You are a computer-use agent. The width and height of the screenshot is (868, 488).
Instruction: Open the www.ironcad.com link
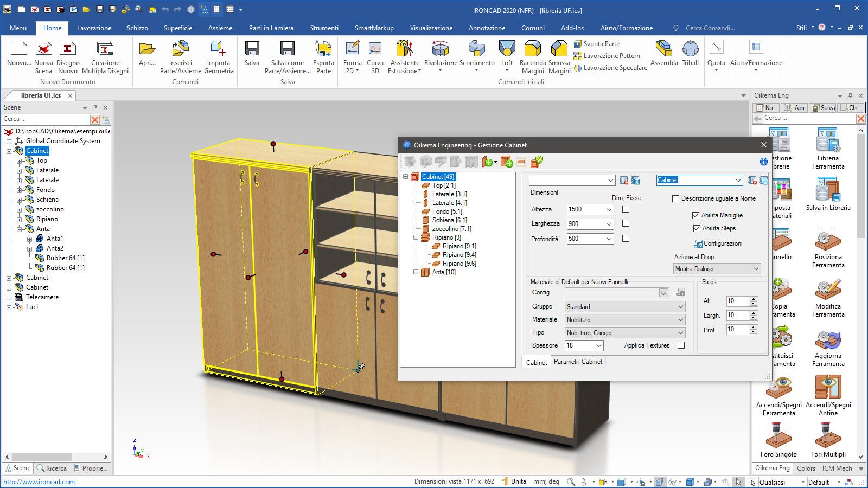[x=38, y=481]
